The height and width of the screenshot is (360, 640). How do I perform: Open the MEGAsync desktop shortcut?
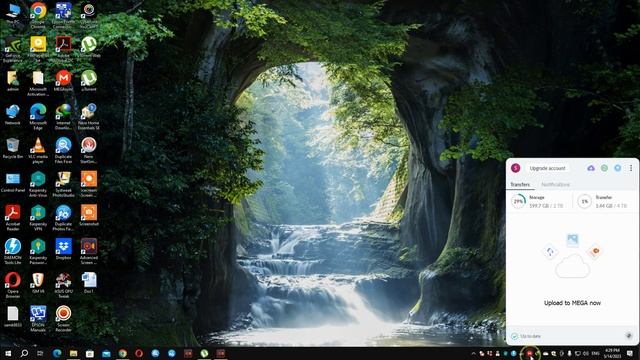click(63, 80)
